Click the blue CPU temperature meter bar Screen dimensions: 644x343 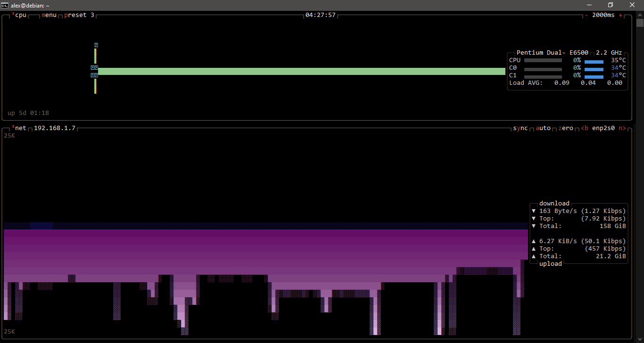(x=594, y=60)
